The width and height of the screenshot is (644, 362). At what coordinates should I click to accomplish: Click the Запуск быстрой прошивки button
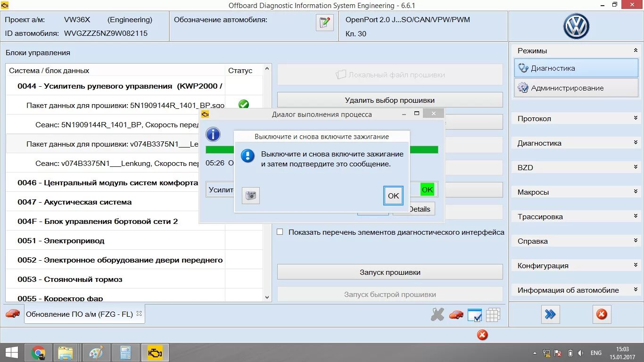(390, 294)
